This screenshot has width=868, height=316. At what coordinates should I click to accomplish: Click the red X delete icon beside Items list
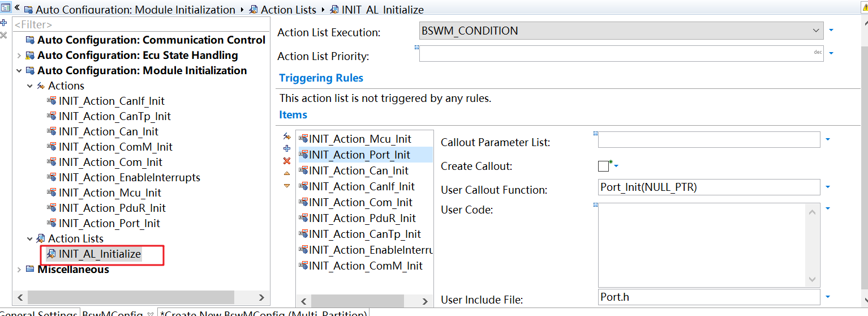(286, 161)
